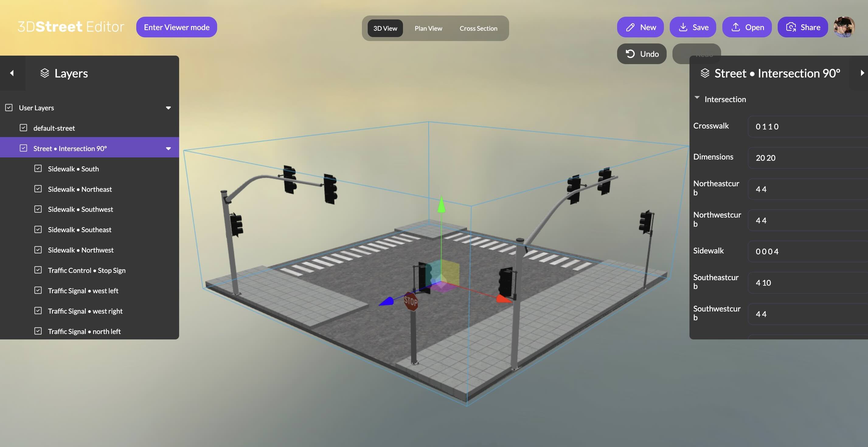Hide Traffic Control • Stop Sign layer
The height and width of the screenshot is (447, 868).
point(38,270)
